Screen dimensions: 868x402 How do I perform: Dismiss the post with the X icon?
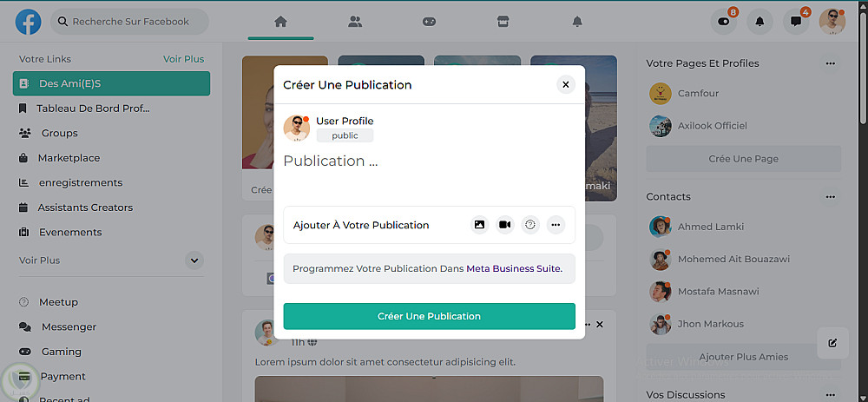[x=600, y=325]
